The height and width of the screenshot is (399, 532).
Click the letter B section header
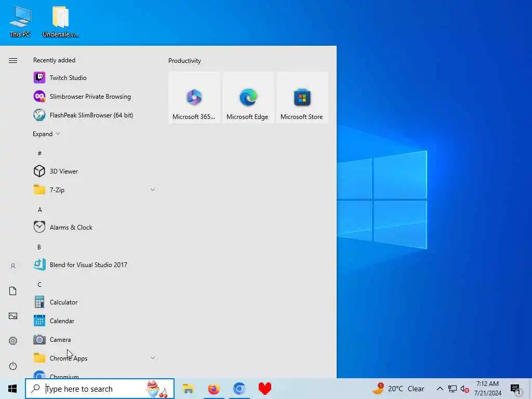[x=39, y=247]
